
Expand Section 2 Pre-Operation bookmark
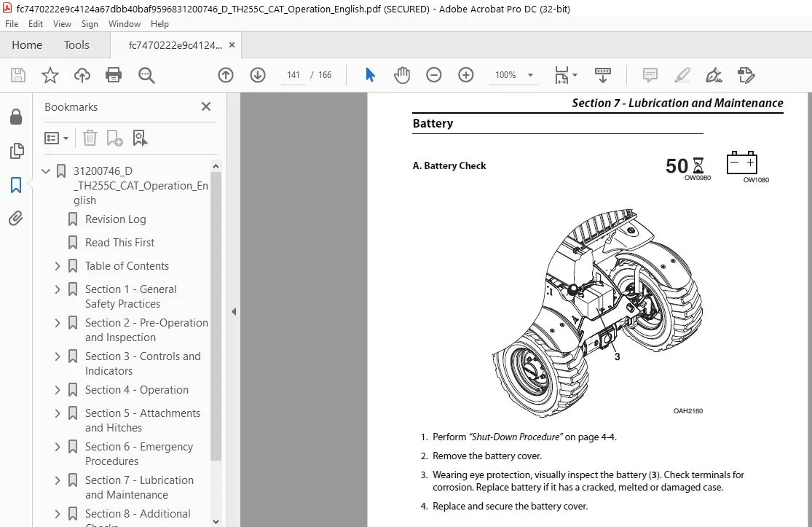(58, 323)
